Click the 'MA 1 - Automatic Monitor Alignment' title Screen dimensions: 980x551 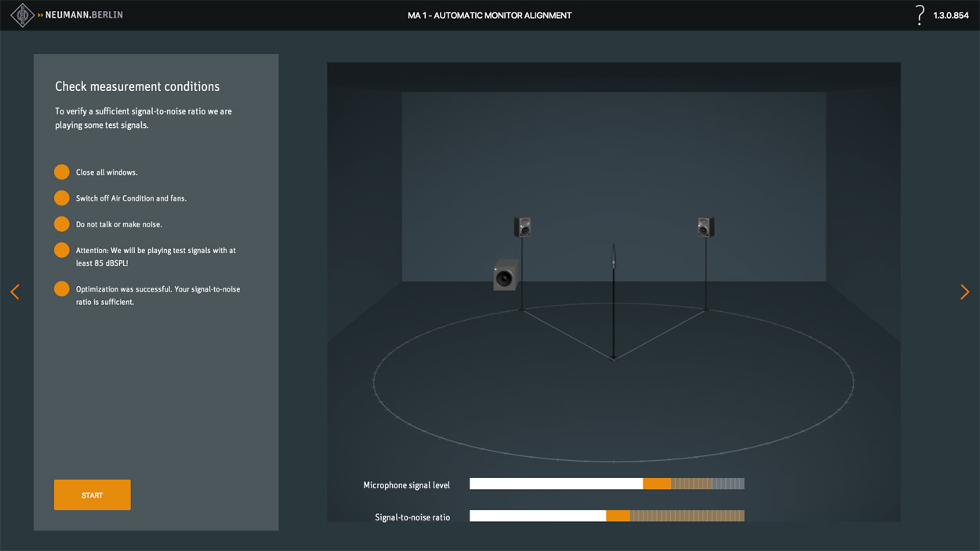point(489,16)
